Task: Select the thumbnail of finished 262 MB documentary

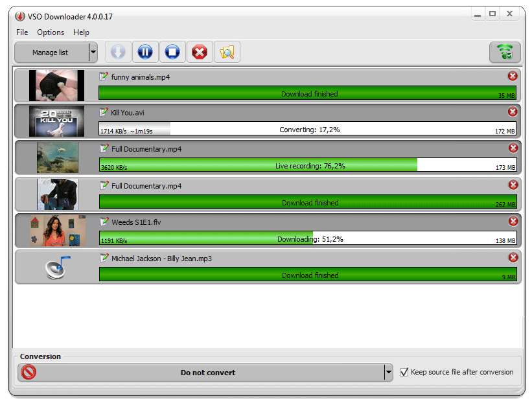Action: pos(58,194)
